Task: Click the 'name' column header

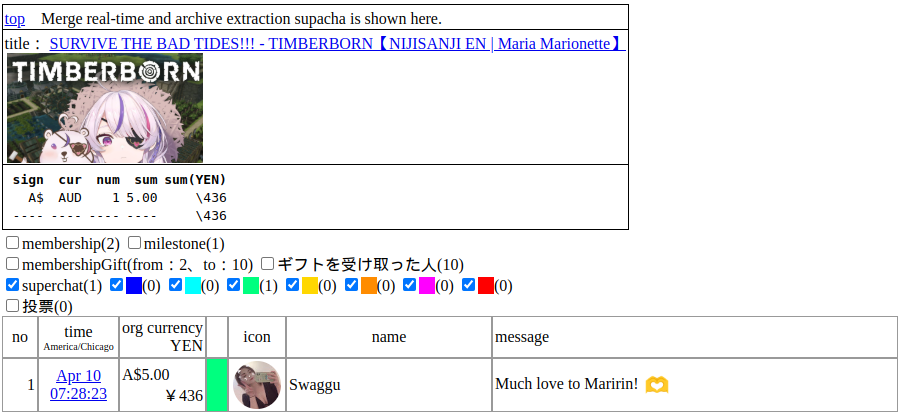Action: [389, 337]
